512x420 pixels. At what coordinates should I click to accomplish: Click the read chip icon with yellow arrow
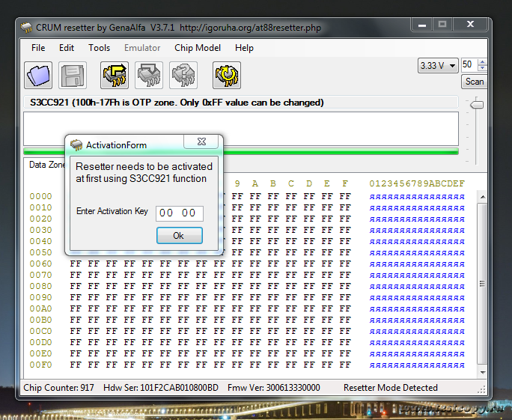[115, 76]
